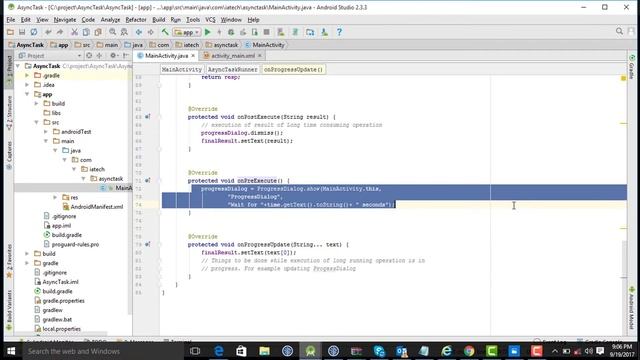Open the File menu
This screenshot has width=640, height=360.
point(11,20)
